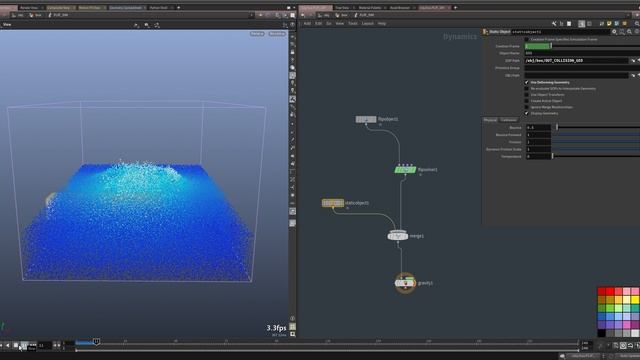The height and width of the screenshot is (360, 640).
Task: Click the yellow sticky note icon in network toolbar
Action: (609, 24)
